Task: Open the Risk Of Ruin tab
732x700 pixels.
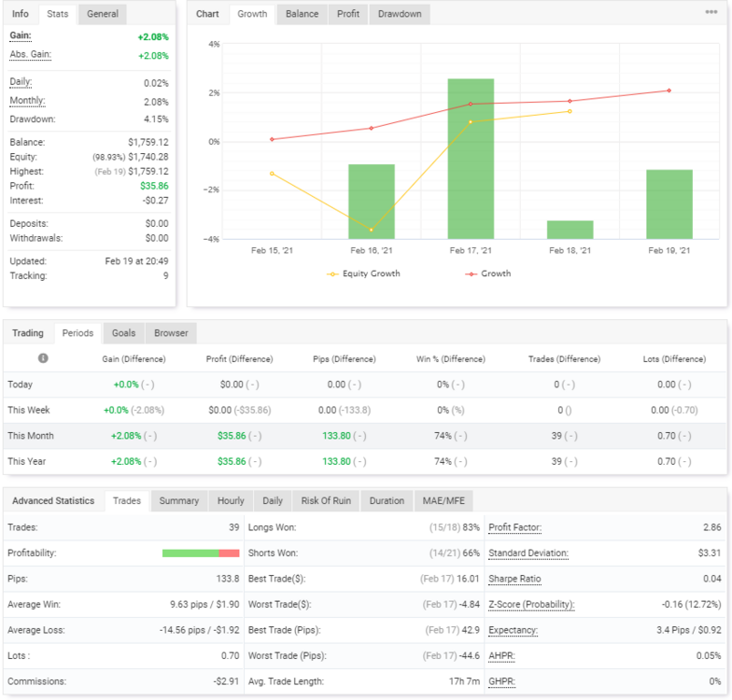Action: [x=326, y=500]
